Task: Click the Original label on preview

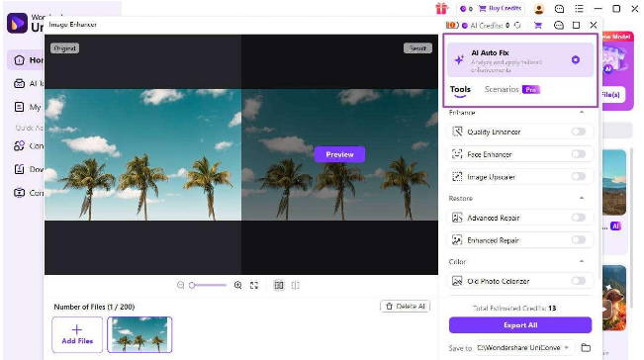Action: point(65,48)
